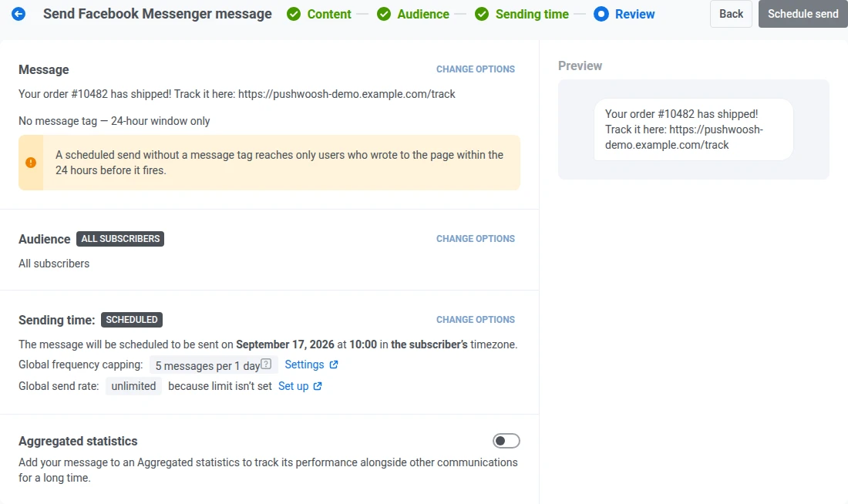Go to the Audience step
The image size is (848, 504).
(x=423, y=14)
